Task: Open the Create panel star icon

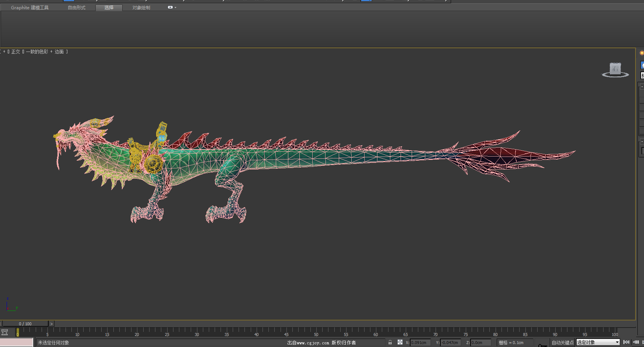Action: tap(642, 53)
